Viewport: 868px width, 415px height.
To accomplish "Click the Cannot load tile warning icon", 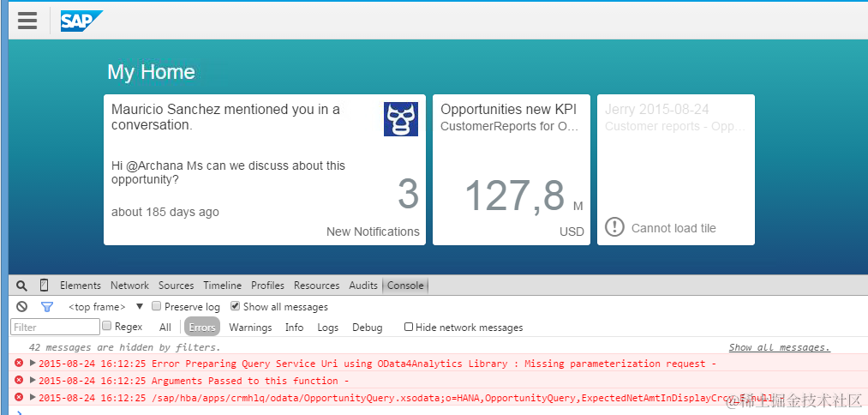I will coord(614,227).
